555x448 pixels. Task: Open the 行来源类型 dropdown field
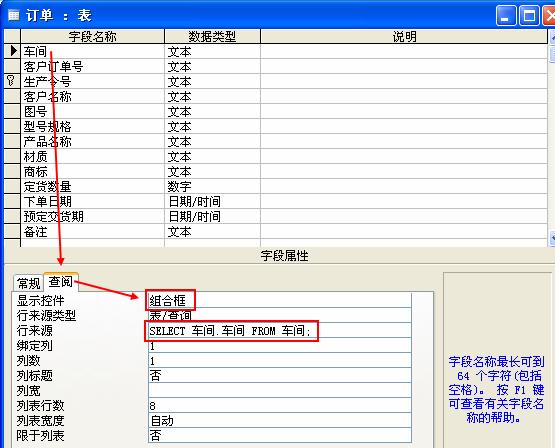pyautogui.click(x=280, y=315)
